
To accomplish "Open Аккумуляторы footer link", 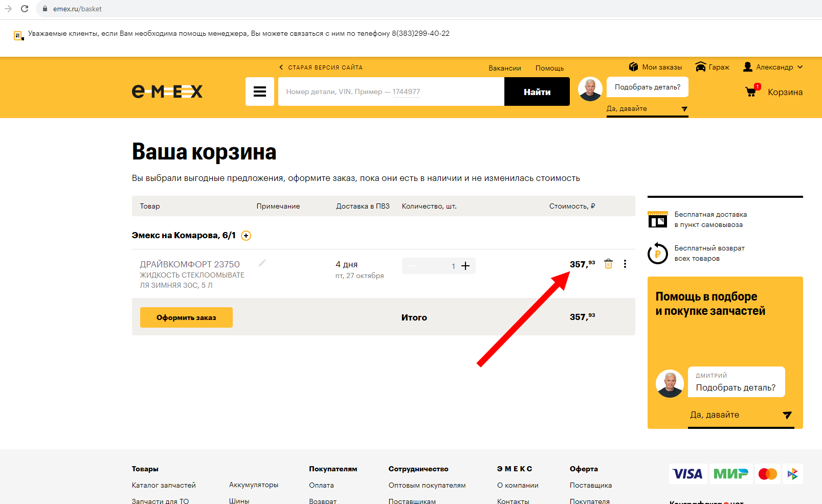I will (x=254, y=485).
